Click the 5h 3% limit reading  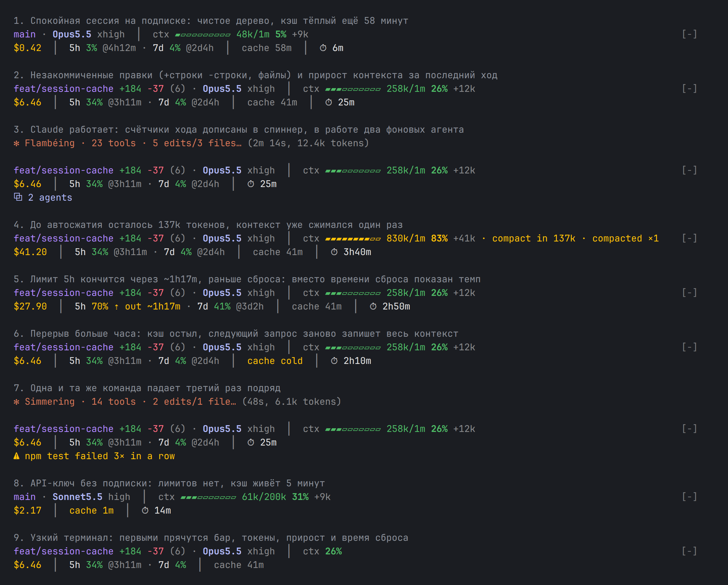click(83, 48)
